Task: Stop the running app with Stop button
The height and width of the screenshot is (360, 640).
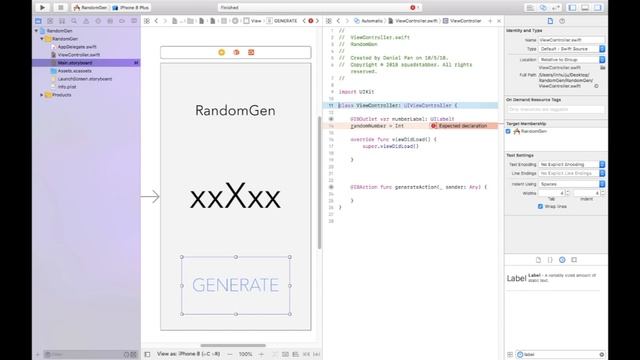Action: (x=60, y=7)
